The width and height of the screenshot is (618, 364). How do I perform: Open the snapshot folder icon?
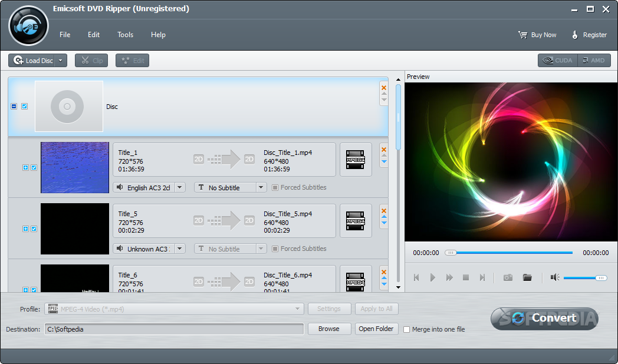click(527, 277)
